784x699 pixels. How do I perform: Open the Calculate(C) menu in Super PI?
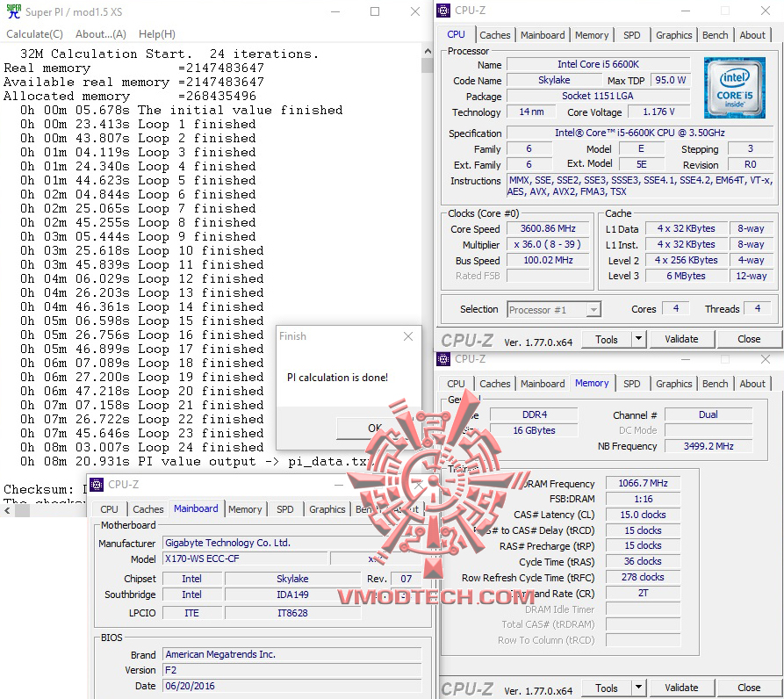click(34, 33)
